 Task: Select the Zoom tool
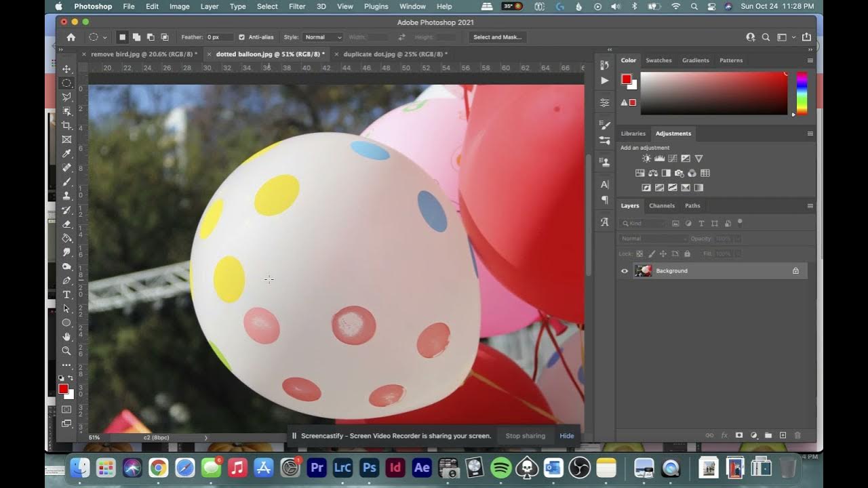pos(66,351)
